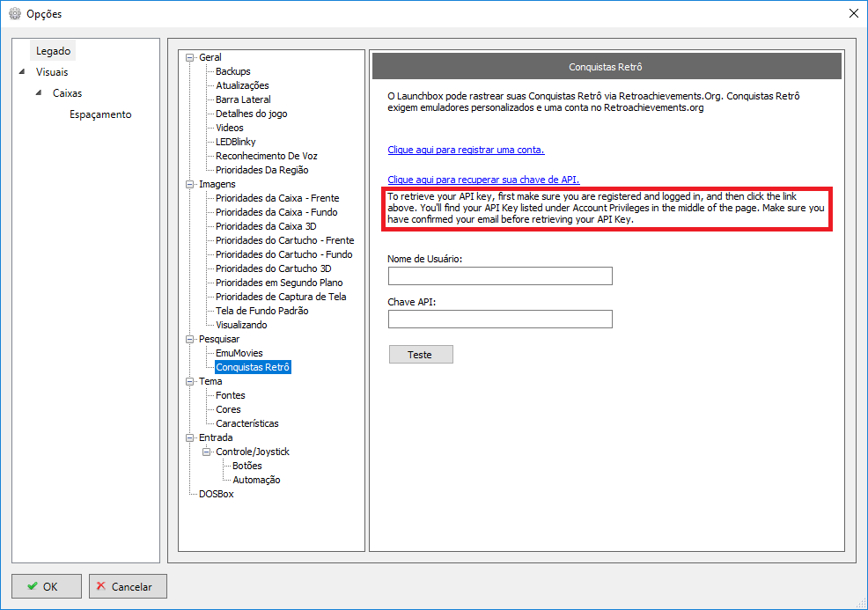Open Prioridades de Captura de Tela
868x610 pixels.
281,298
